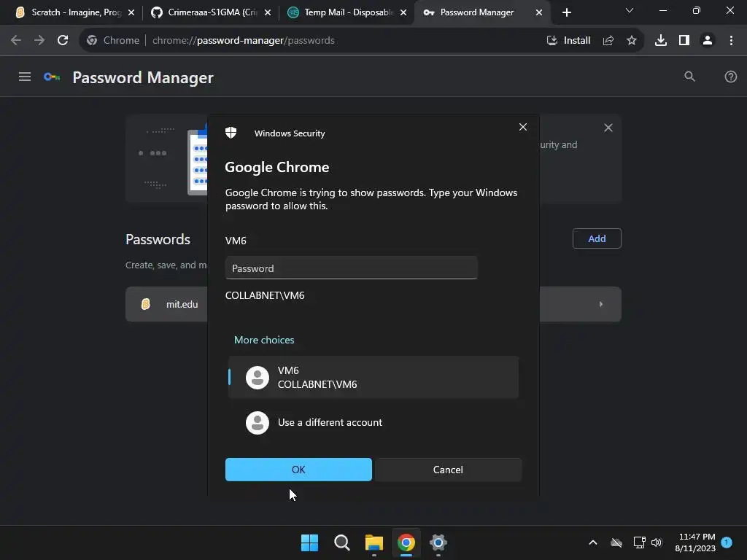Open Chrome three-dot menu
This screenshot has width=747, height=560.
(731, 41)
